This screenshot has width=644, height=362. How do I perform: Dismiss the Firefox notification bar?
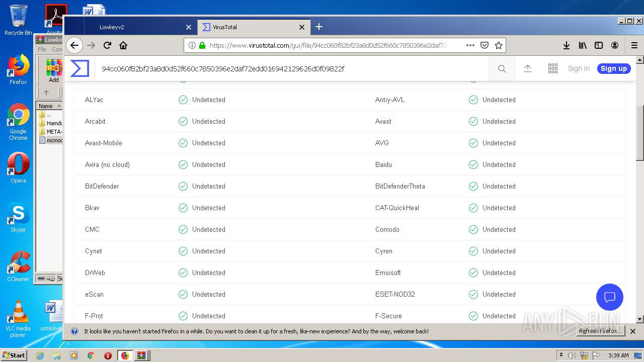633,331
